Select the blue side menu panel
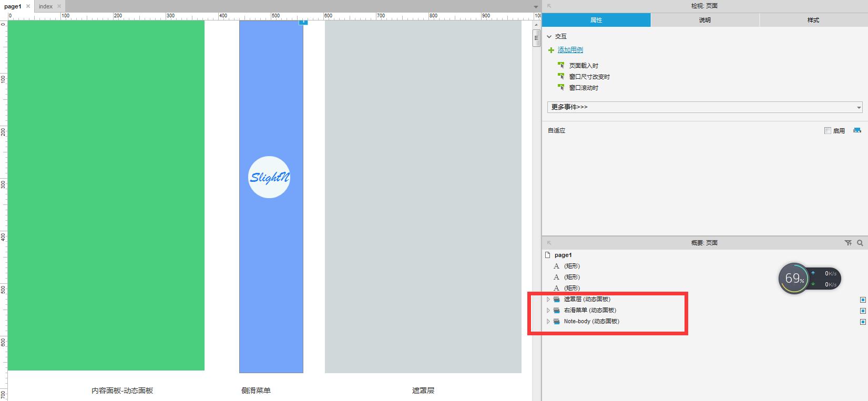868x401 pixels. pos(271,196)
